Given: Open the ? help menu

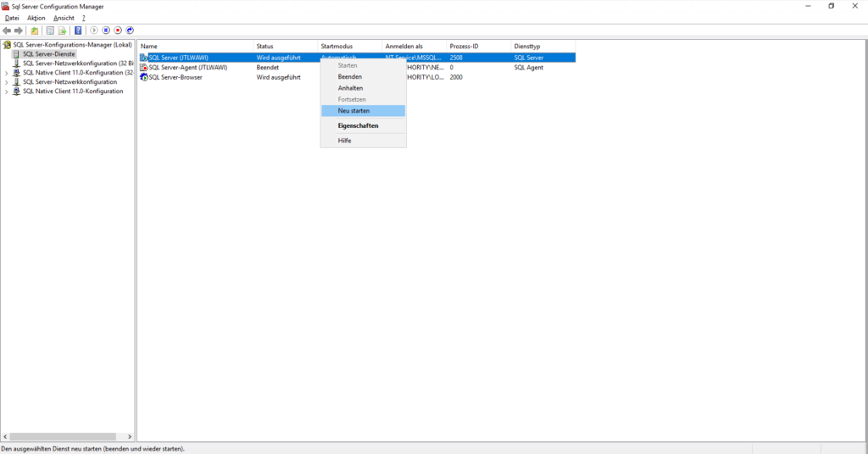Looking at the screenshot, I should (x=84, y=19).
